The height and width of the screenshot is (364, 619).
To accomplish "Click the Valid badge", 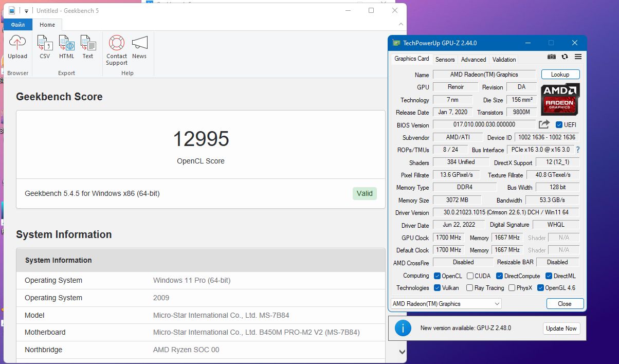I will (365, 193).
